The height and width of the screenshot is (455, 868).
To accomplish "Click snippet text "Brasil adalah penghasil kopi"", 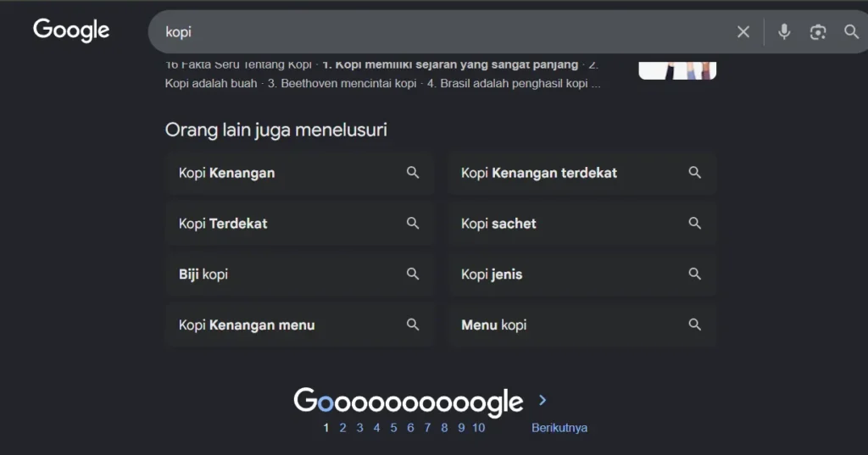I will 515,84.
